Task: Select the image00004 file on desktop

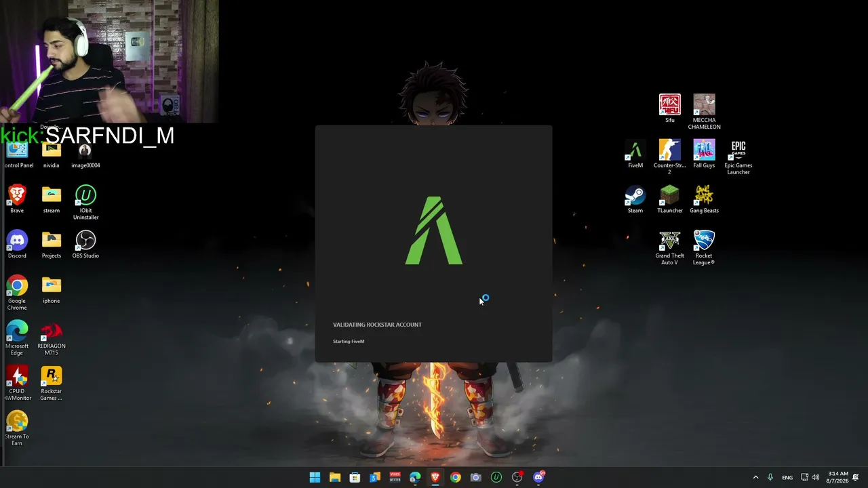Action: (85, 155)
